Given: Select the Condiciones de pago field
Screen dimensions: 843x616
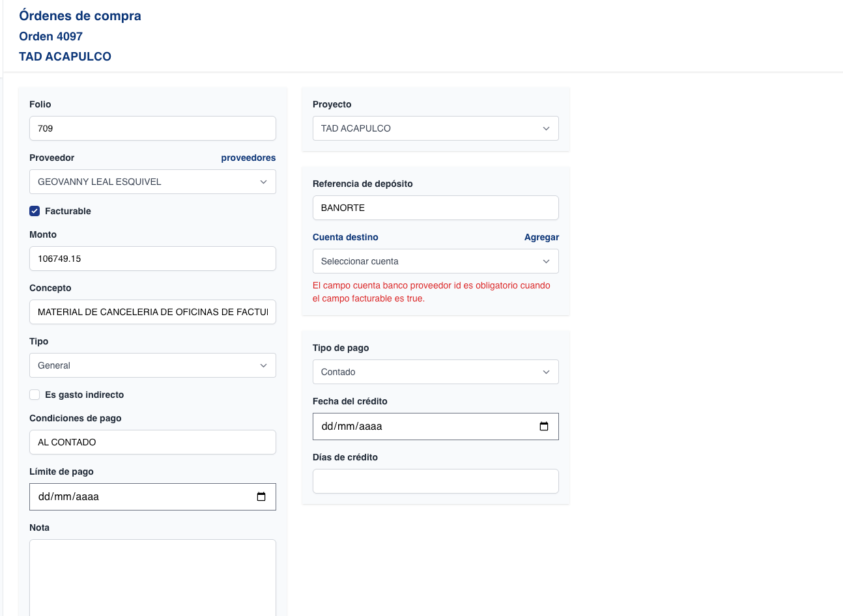Looking at the screenshot, I should [152, 442].
